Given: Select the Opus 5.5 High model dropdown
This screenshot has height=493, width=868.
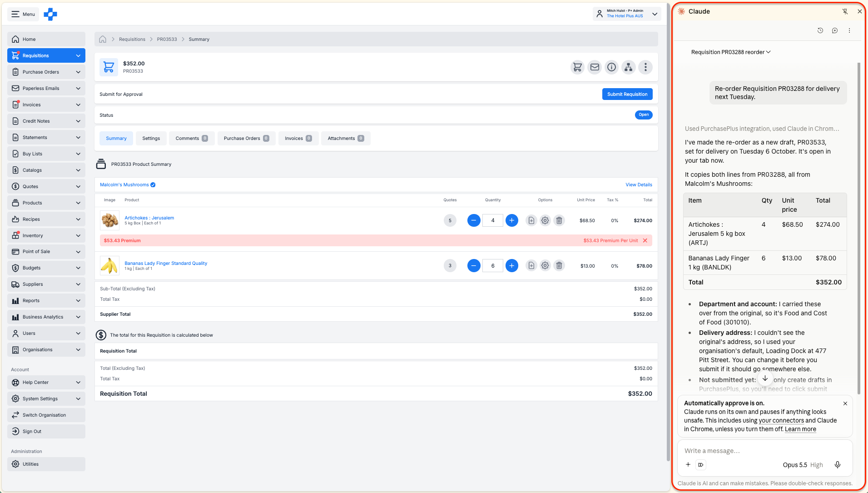Looking at the screenshot, I should pyautogui.click(x=803, y=465).
